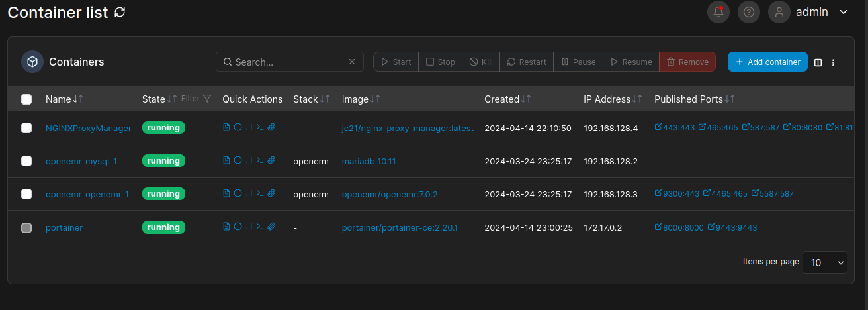
Task: Click attach paperclip icon for NGINXProxyManager
Action: (x=271, y=127)
